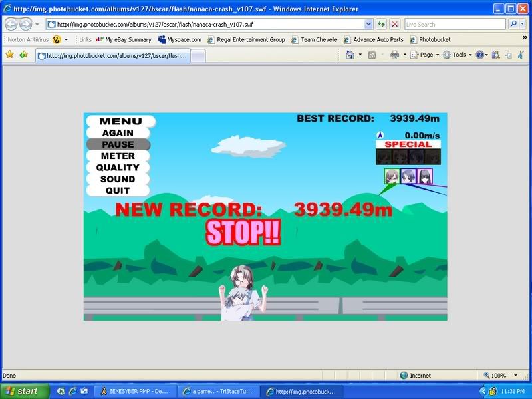The image size is (532, 399).
Task: Click the Favorites Center star icon
Action: point(9,55)
